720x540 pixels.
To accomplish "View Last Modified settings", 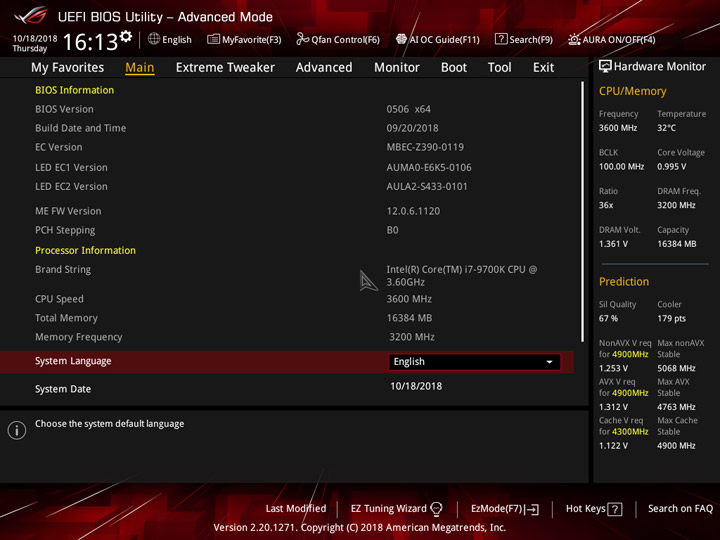I will 296,508.
